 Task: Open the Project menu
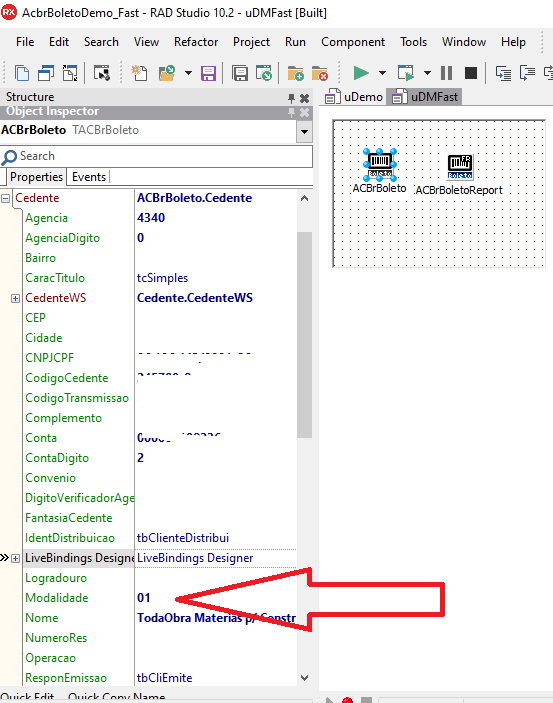point(251,42)
